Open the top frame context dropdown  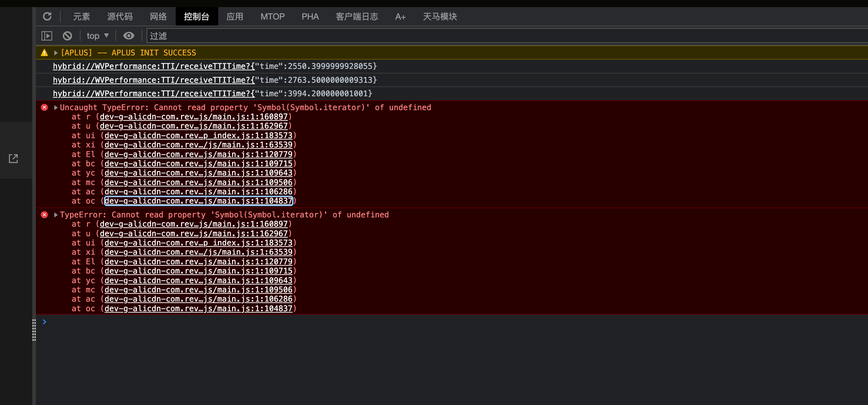coord(97,36)
